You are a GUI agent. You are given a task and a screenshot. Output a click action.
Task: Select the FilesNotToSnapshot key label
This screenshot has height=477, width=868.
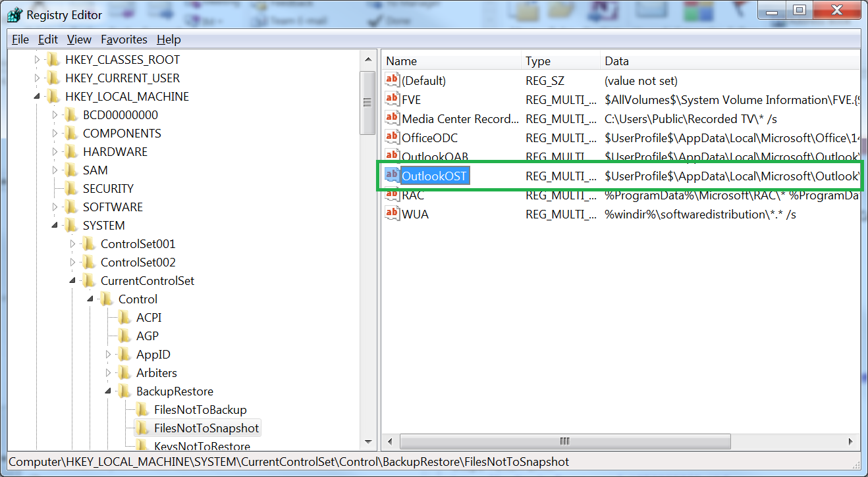(x=206, y=428)
